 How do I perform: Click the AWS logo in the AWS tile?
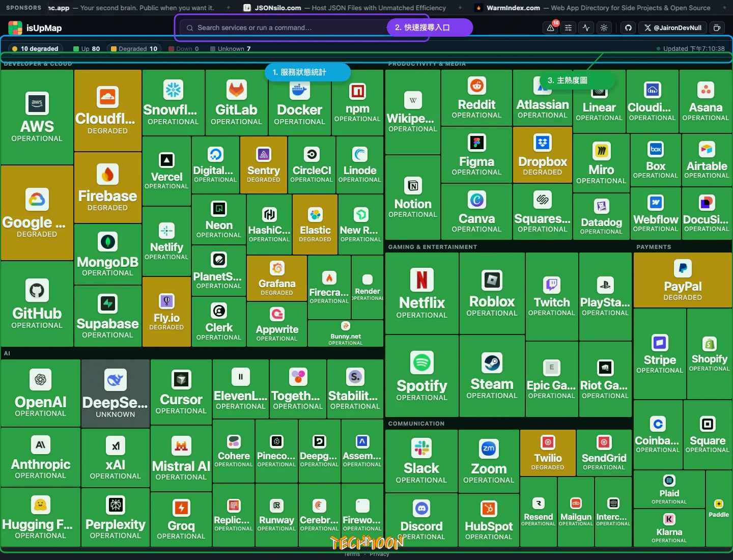[37, 103]
